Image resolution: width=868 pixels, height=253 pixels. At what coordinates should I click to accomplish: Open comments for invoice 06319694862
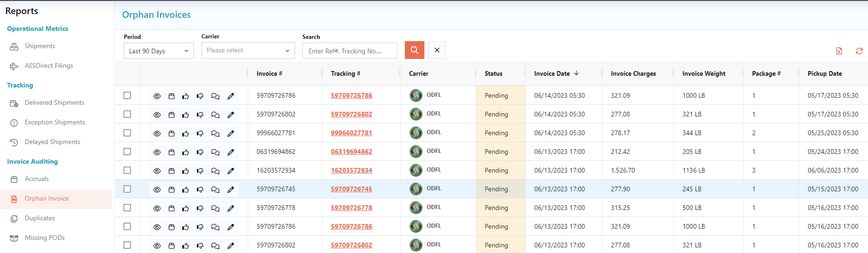point(215,152)
